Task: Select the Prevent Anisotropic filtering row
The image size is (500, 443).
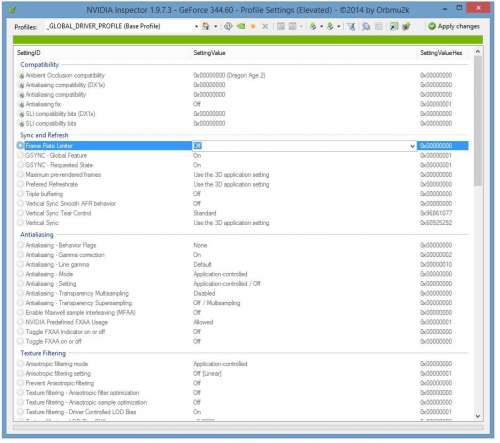Action: pyautogui.click(x=243, y=383)
